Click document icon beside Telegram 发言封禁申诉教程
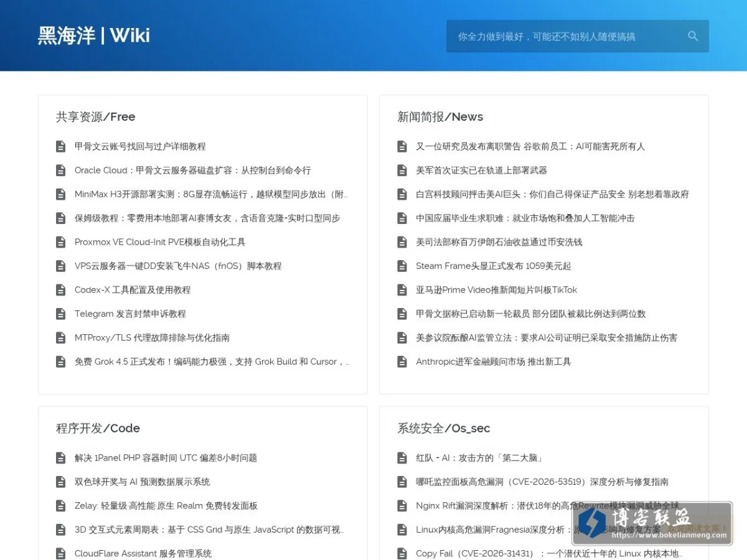Viewport: 747px width, 560px height. (x=61, y=314)
